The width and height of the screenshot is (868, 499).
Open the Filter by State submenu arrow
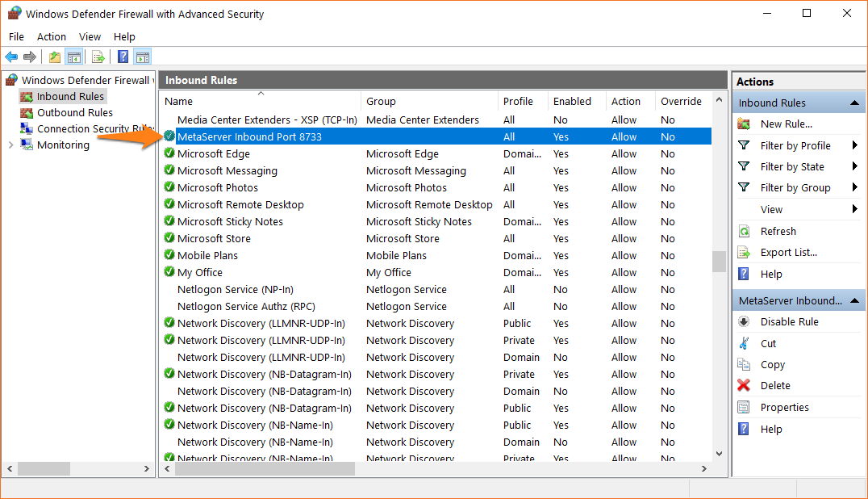[855, 166]
